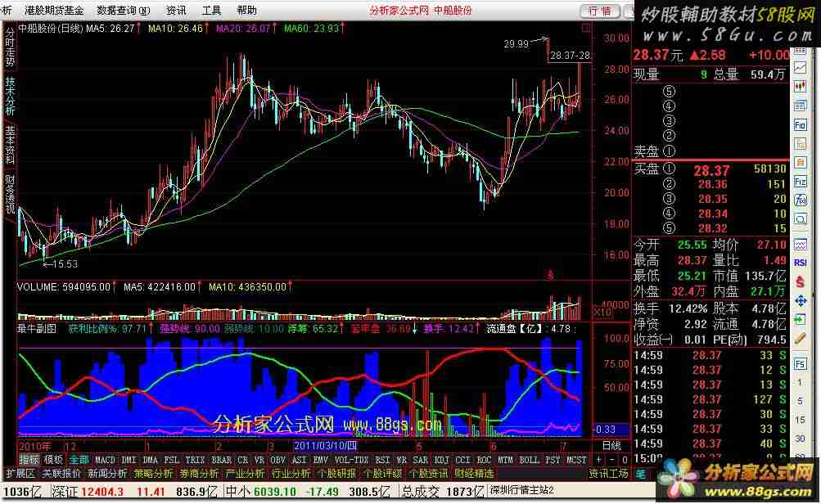This screenshot has width=821, height=504.
Task: Select the 指标 tab
Action: pyautogui.click(x=29, y=460)
